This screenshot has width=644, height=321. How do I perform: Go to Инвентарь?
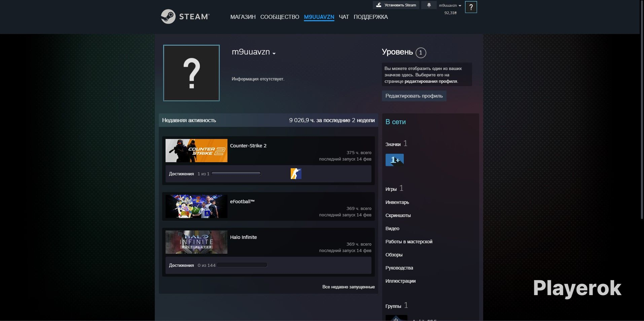pyautogui.click(x=397, y=202)
